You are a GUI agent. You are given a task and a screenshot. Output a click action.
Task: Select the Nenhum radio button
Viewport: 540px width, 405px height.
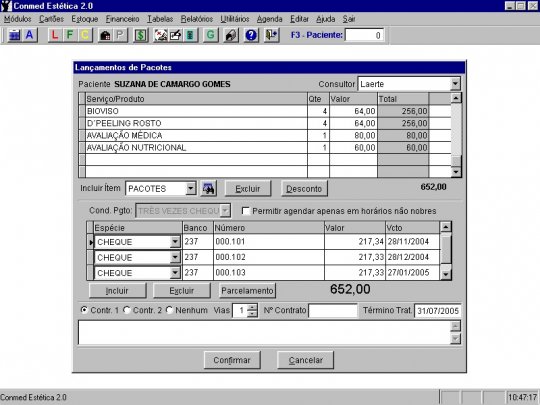click(x=169, y=310)
